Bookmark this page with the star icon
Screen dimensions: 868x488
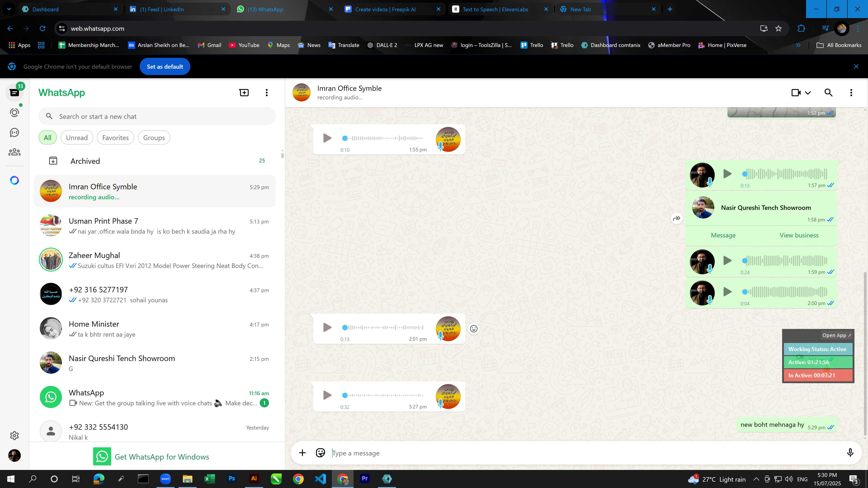[778, 29]
